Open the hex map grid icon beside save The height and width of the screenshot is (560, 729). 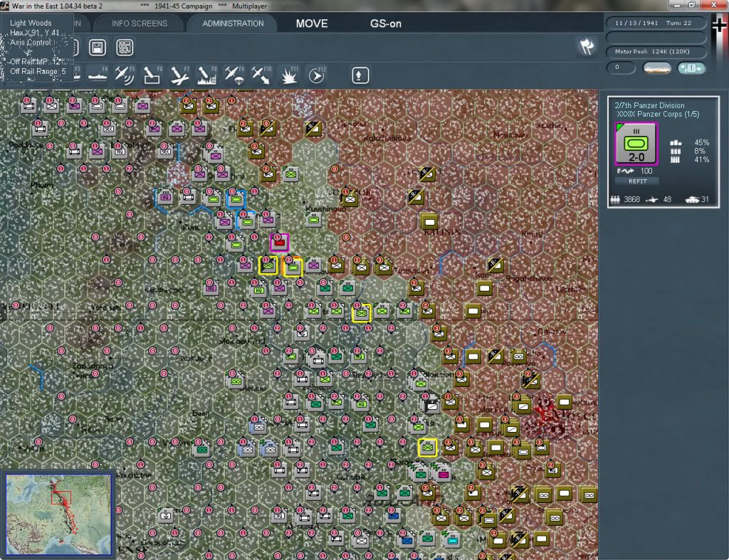click(125, 48)
